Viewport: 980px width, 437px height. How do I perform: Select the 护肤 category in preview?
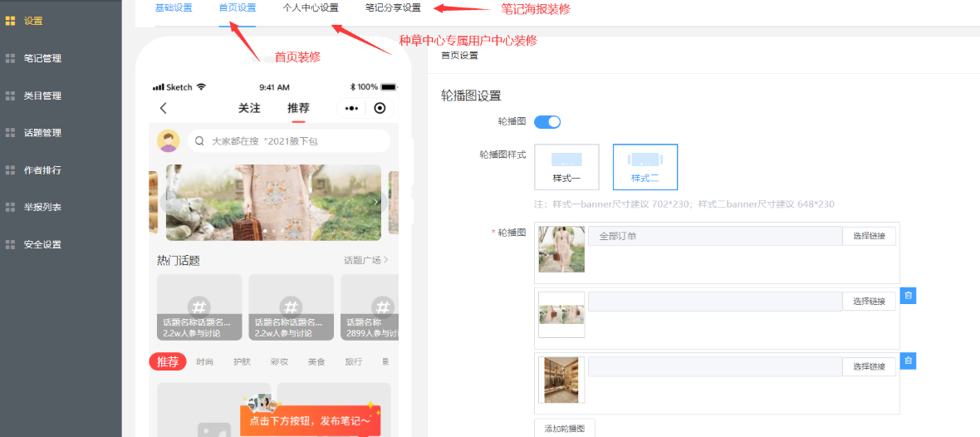(x=242, y=361)
